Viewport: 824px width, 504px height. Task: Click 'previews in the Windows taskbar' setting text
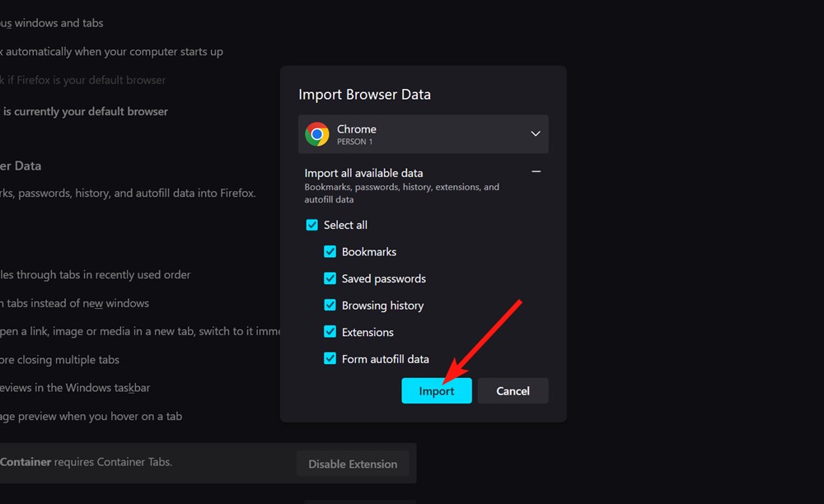[75, 388]
